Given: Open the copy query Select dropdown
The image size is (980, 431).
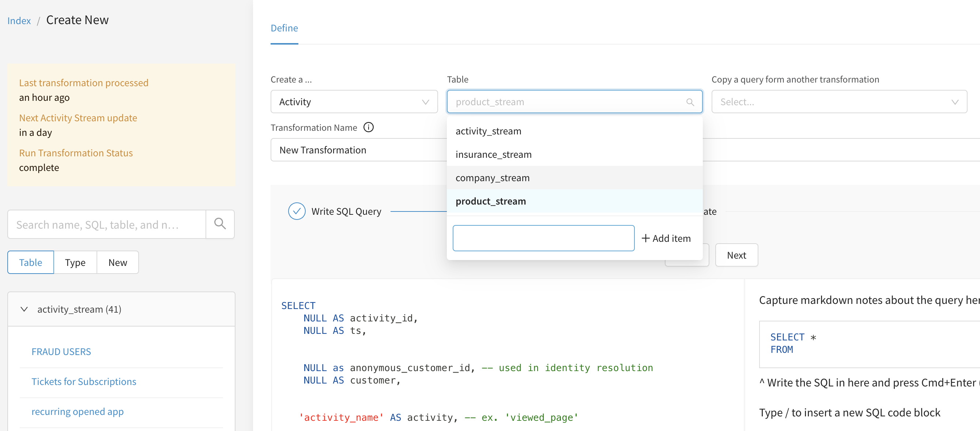Looking at the screenshot, I should coord(839,102).
